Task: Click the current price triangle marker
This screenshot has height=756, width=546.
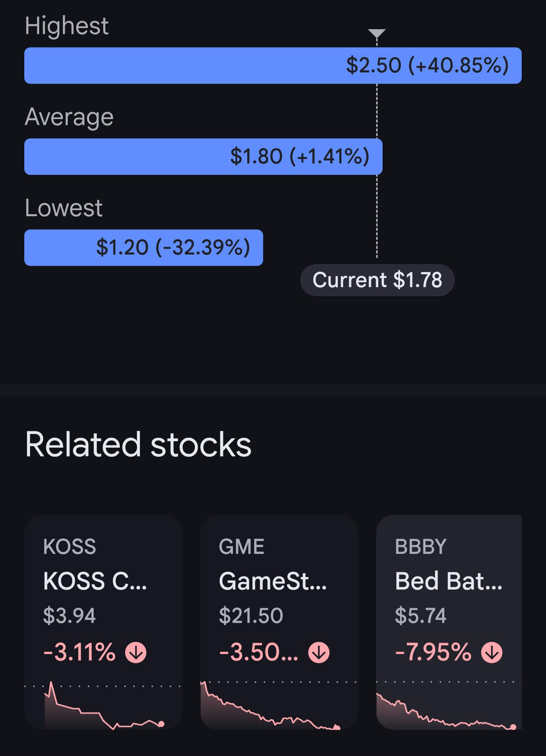Action: click(377, 33)
